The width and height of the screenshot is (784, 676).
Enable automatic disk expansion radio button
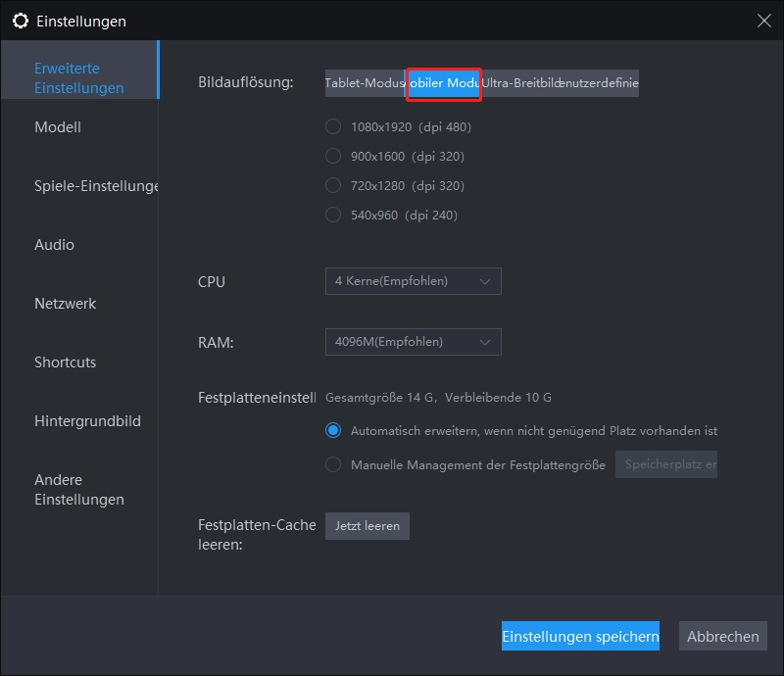(x=333, y=430)
